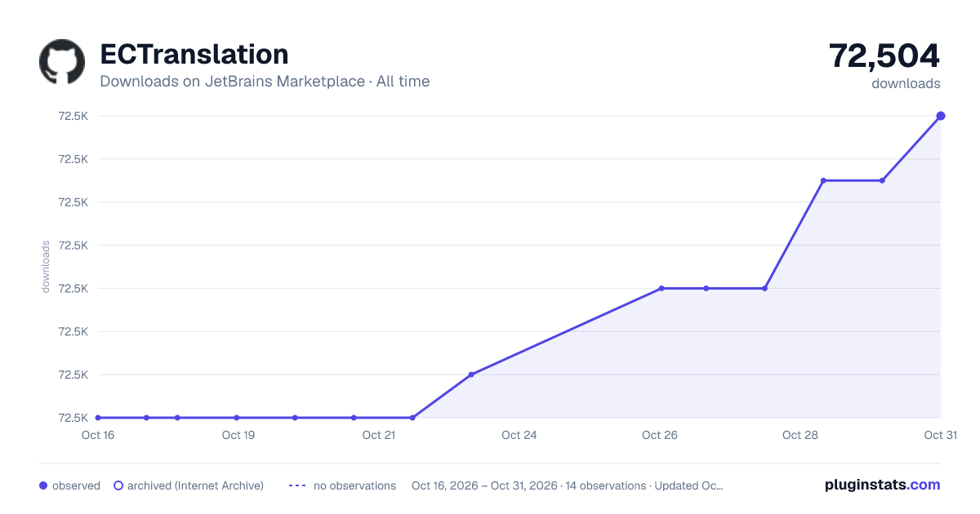Click the 'no observations' legend label
The height and width of the screenshot is (514, 980).
point(354,485)
